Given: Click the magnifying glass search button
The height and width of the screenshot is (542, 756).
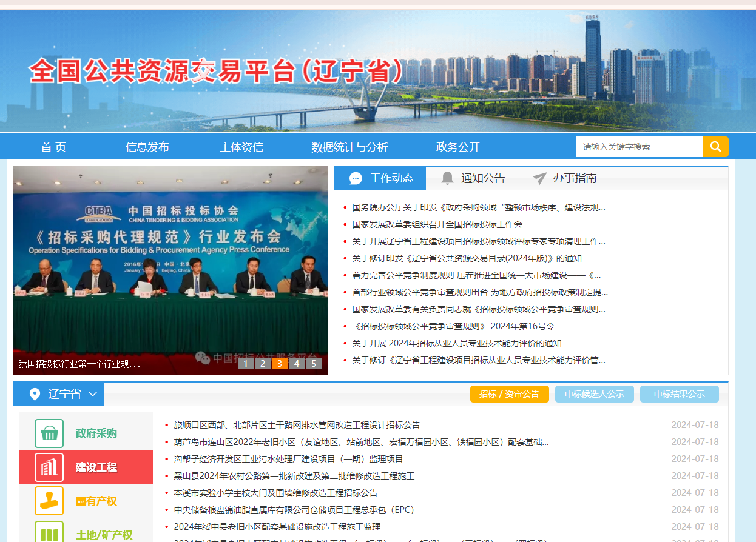Looking at the screenshot, I should point(716,146).
